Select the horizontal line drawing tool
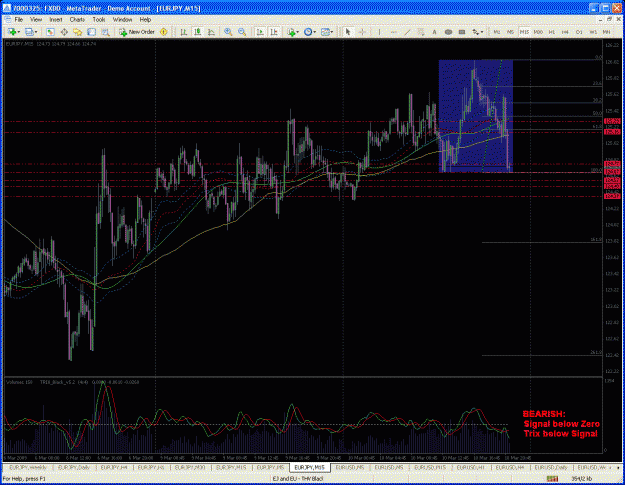The width and height of the screenshot is (625, 485). (393, 32)
